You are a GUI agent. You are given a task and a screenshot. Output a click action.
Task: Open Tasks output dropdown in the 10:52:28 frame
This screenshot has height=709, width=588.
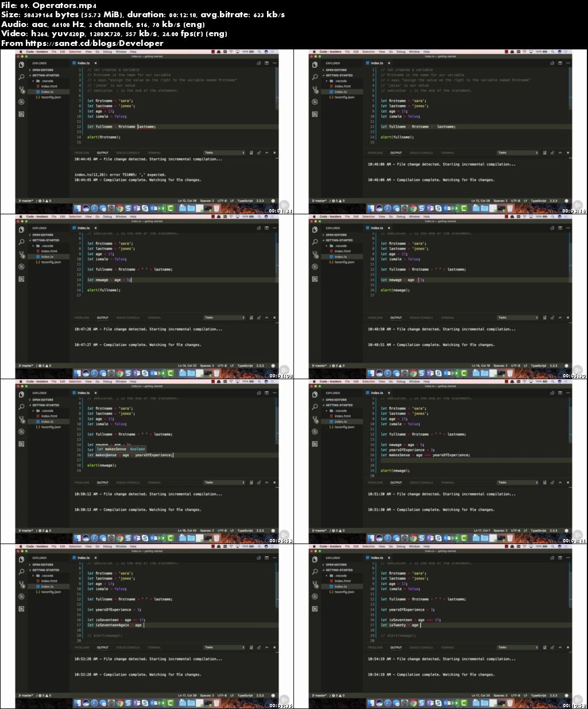click(x=224, y=647)
